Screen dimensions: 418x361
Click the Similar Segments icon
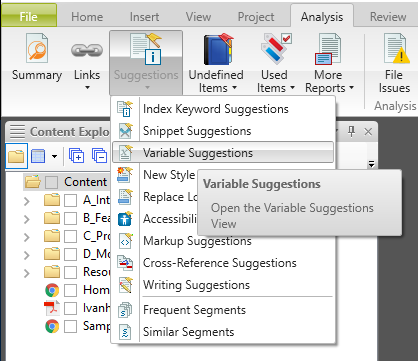click(x=125, y=332)
